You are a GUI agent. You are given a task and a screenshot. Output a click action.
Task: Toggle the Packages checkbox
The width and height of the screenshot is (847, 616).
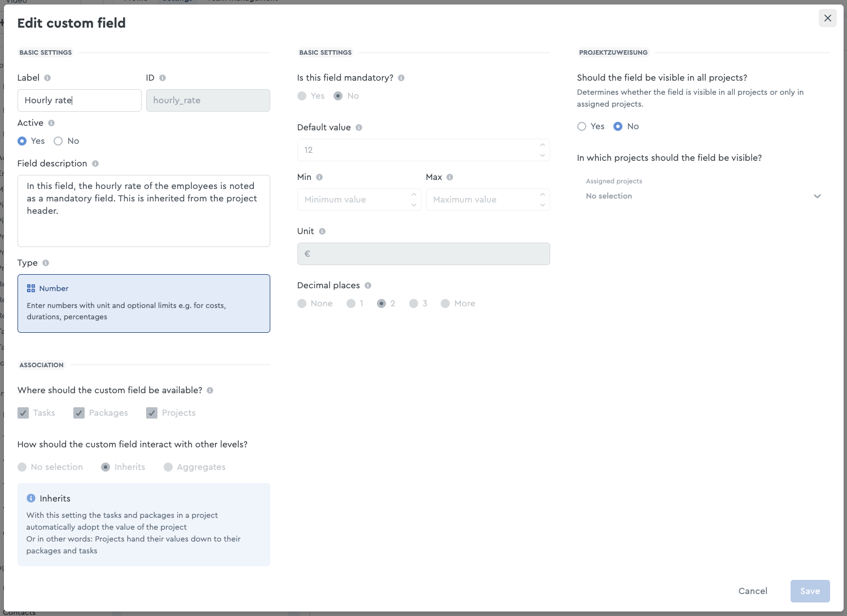tap(79, 413)
